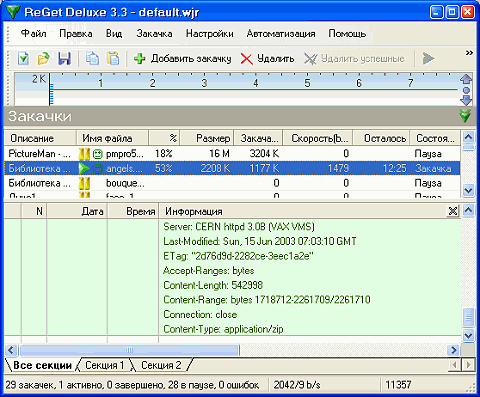Click the Content-Length: 542998 log line
Screen dimensions: 480x397
point(213,285)
